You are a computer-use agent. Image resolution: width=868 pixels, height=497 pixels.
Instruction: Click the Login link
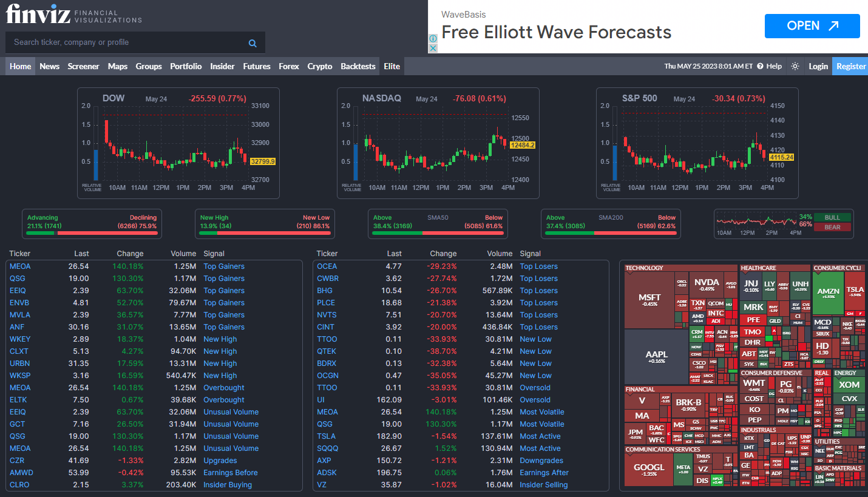click(x=818, y=66)
